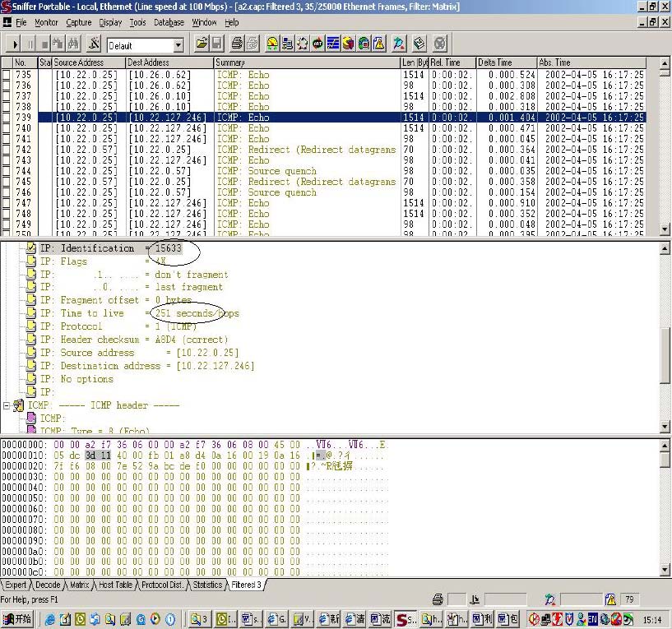Tick the checkbox for frame 742
The width and height of the screenshot is (672, 629).
[7, 150]
